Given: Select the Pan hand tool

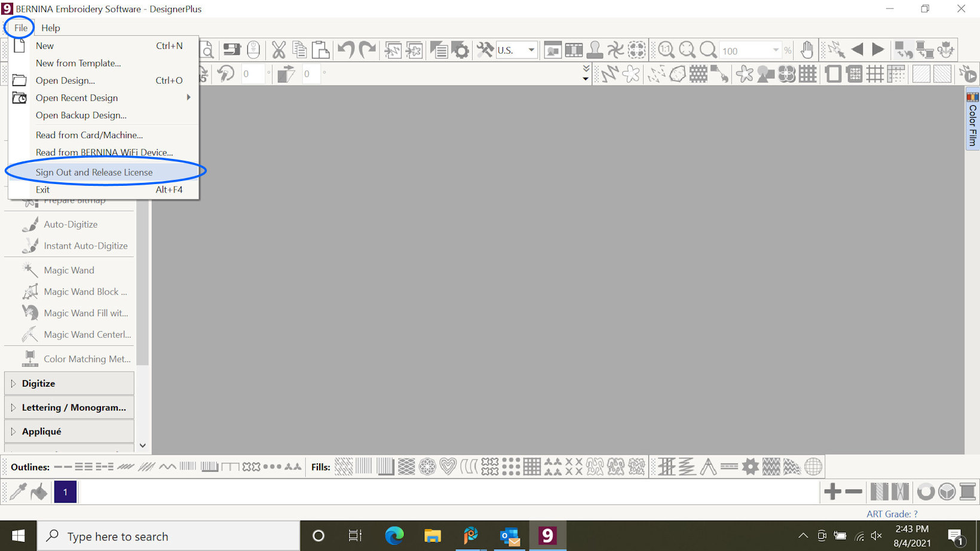Looking at the screenshot, I should pyautogui.click(x=807, y=50).
